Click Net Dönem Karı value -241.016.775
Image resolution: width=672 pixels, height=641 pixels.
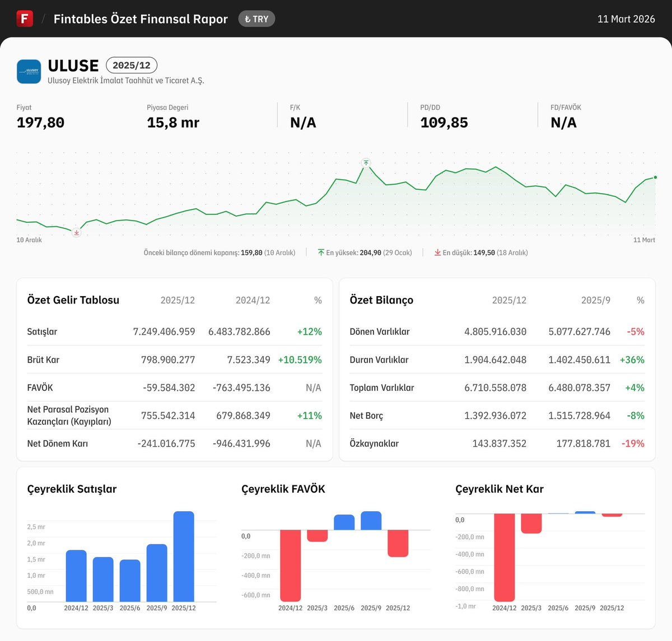[166, 443]
